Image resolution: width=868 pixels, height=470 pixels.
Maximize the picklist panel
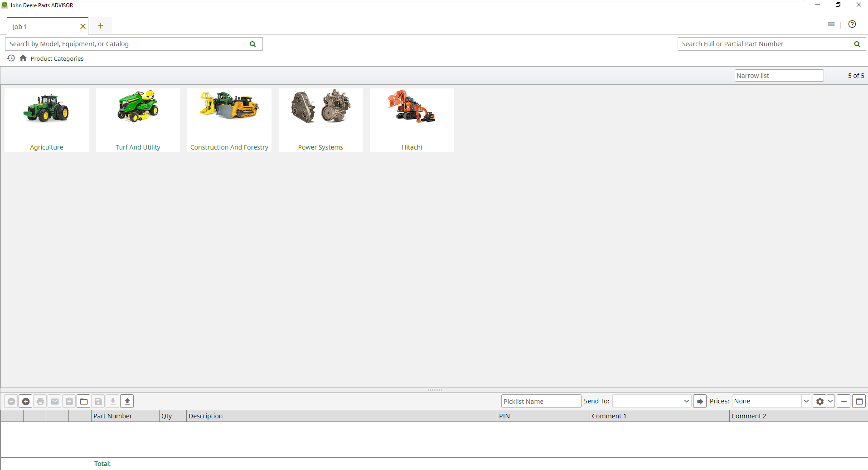tap(859, 401)
